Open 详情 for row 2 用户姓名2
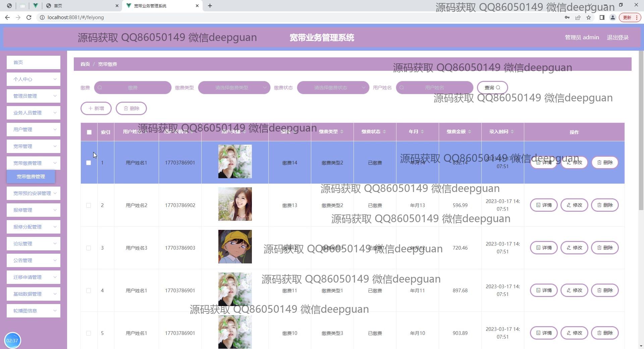The height and width of the screenshot is (349, 644). coord(544,205)
